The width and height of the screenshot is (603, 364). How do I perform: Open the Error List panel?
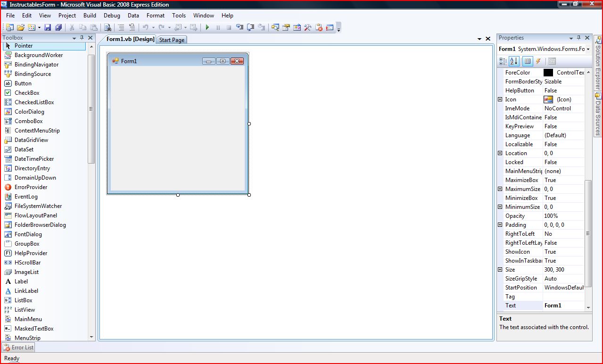(x=18, y=347)
